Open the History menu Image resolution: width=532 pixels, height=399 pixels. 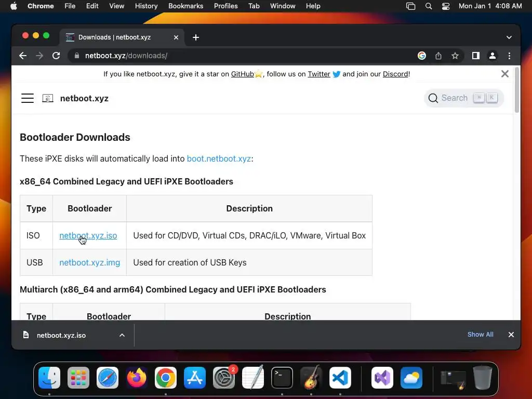pyautogui.click(x=146, y=6)
